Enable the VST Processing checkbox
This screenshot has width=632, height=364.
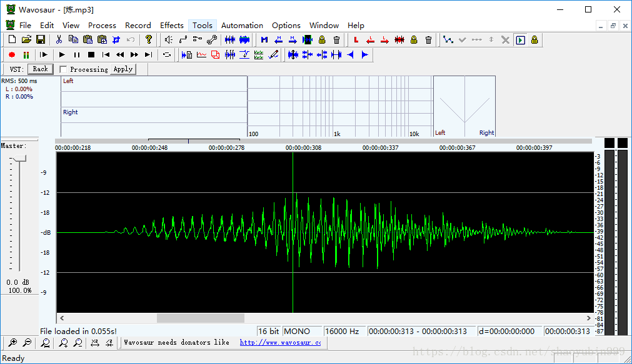[63, 69]
